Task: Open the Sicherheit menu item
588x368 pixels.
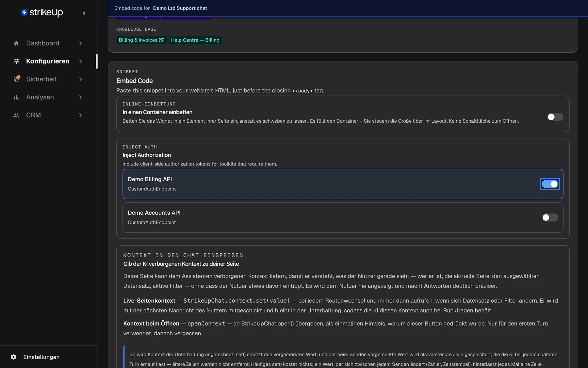Action: pos(49,79)
